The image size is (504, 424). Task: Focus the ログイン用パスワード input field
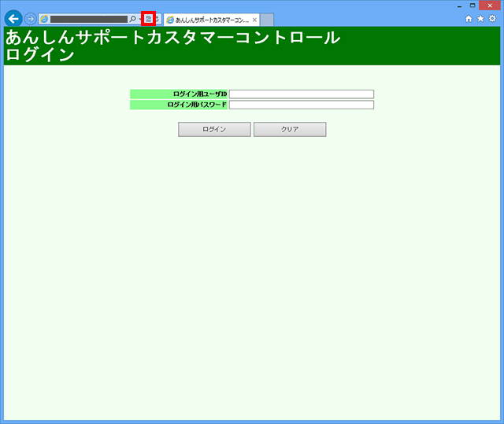pos(301,105)
